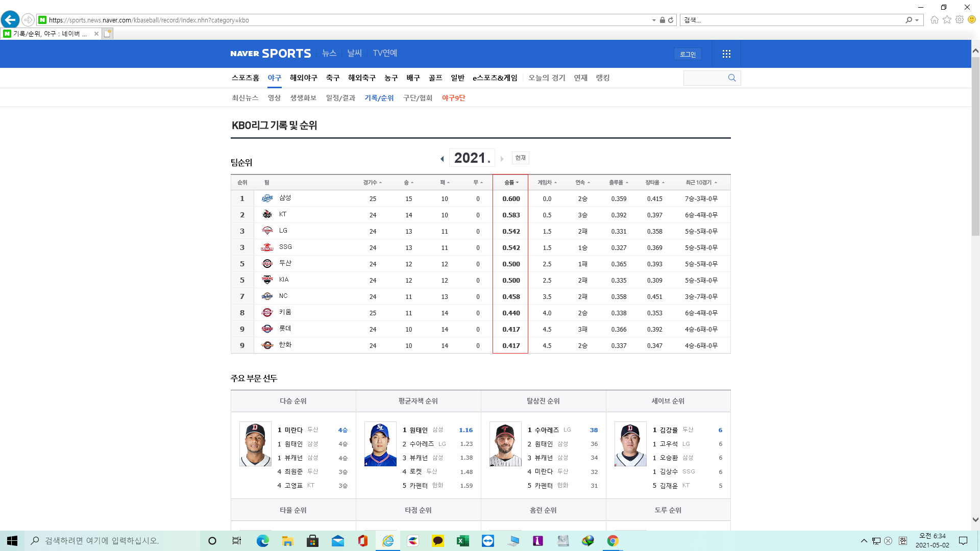Click the 로그인 button

[688, 54]
